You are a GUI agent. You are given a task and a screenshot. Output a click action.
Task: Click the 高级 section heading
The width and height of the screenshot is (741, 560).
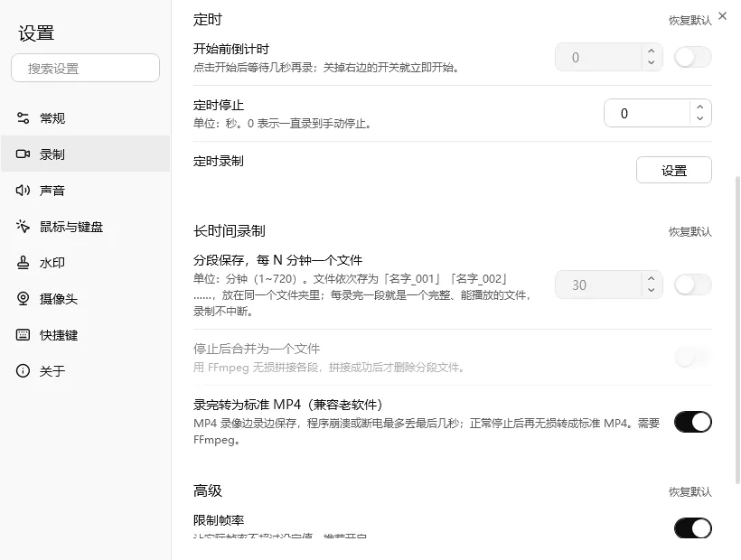point(208,490)
